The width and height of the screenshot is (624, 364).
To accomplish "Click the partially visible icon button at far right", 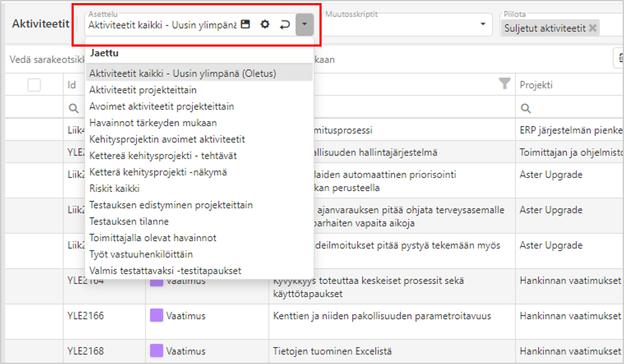I will tap(620, 58).
